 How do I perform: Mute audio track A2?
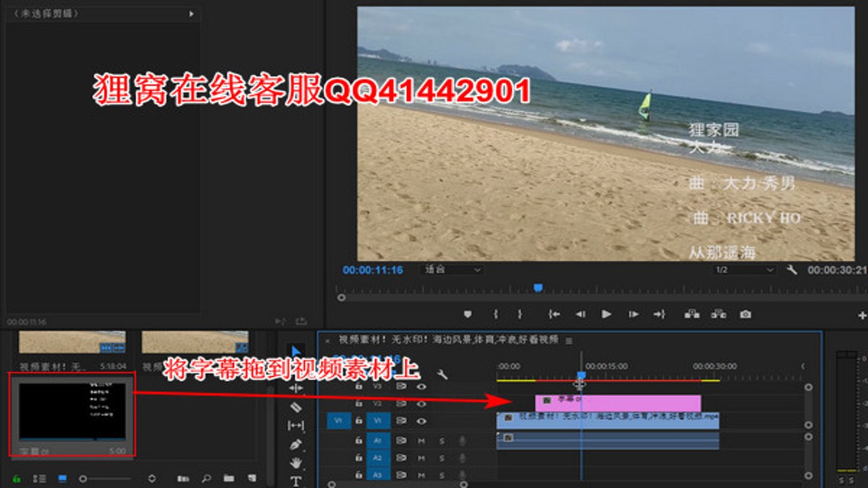pos(421,458)
